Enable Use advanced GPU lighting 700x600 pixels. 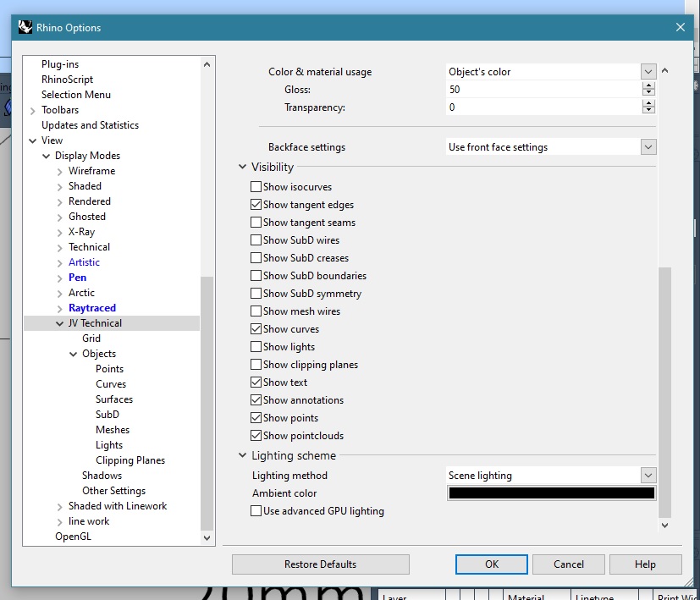coord(256,510)
